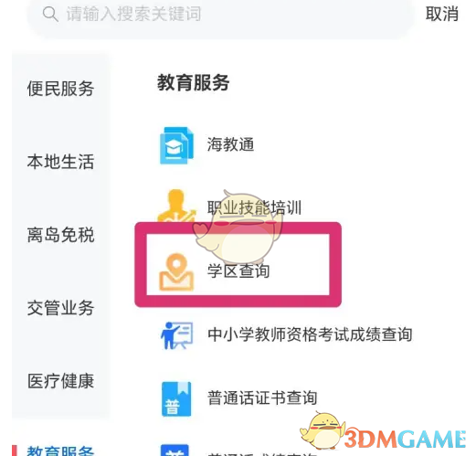Tap the search magnifier icon
This screenshot has height=456, width=476.
[50, 14]
